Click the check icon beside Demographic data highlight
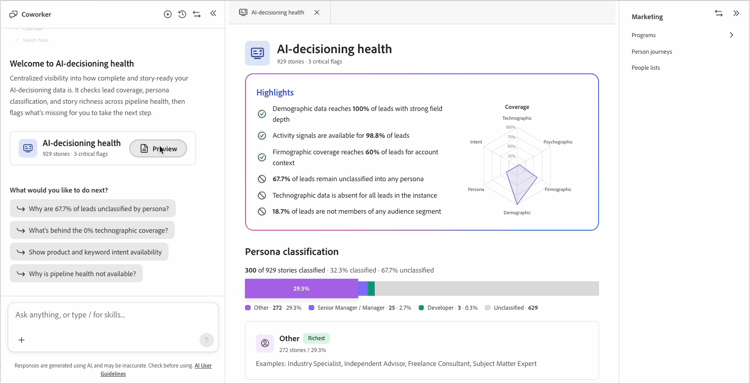Viewport: 750px width, 383px height. click(x=262, y=114)
